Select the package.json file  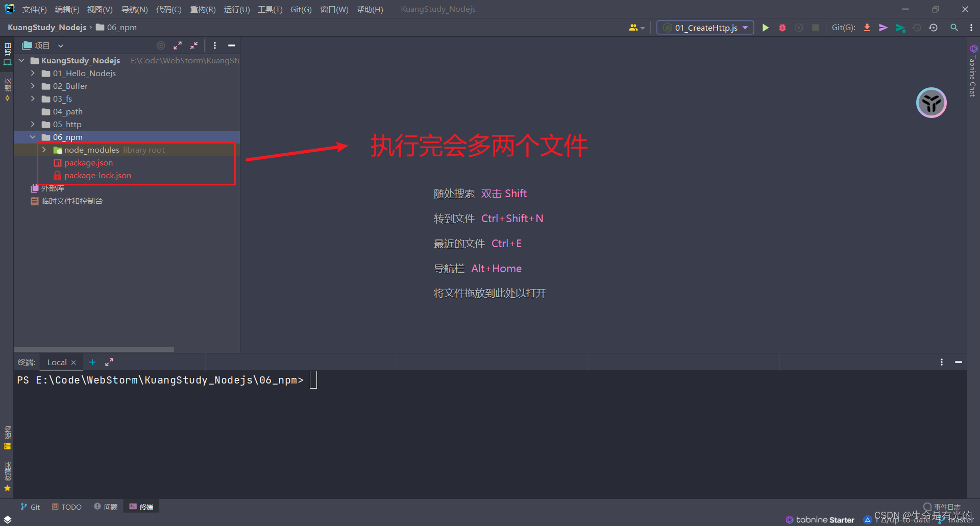(x=88, y=162)
